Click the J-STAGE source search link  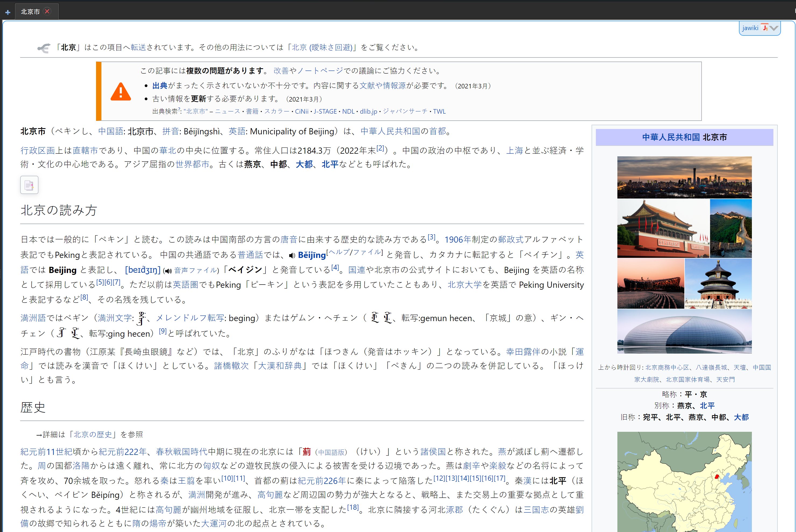point(325,111)
